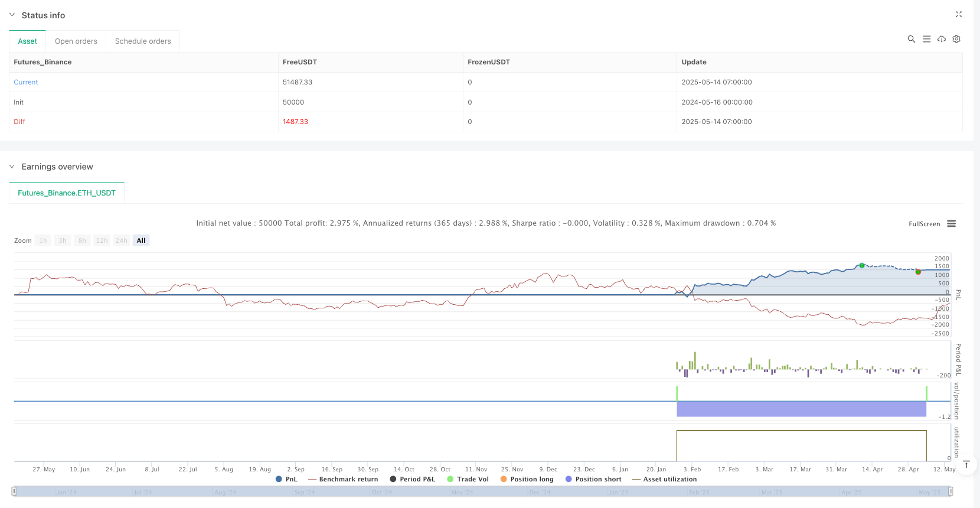
Task: Set chart zoom to 1h
Action: pos(43,240)
